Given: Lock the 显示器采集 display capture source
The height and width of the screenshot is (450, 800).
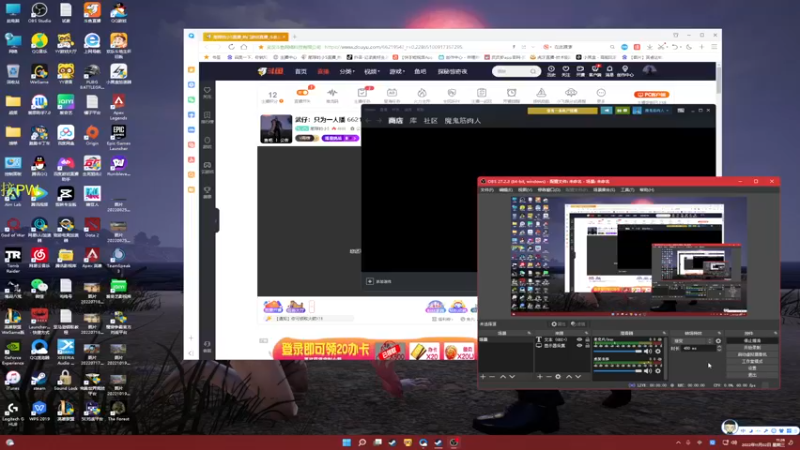Looking at the screenshot, I should pos(587,346).
